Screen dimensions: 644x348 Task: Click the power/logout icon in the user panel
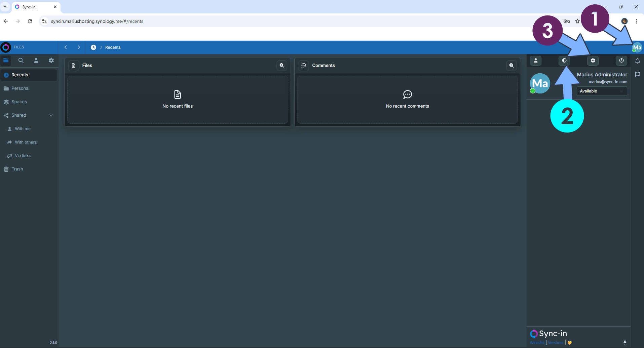[x=621, y=61]
